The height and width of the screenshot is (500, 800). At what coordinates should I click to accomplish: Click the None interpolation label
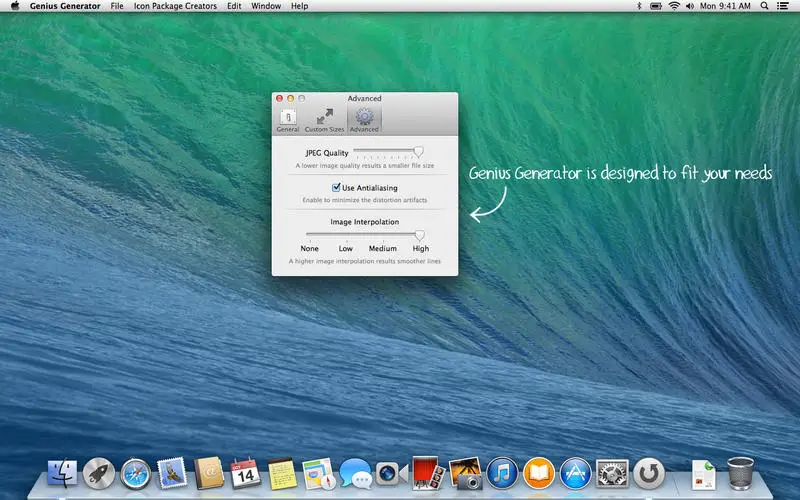coord(309,248)
